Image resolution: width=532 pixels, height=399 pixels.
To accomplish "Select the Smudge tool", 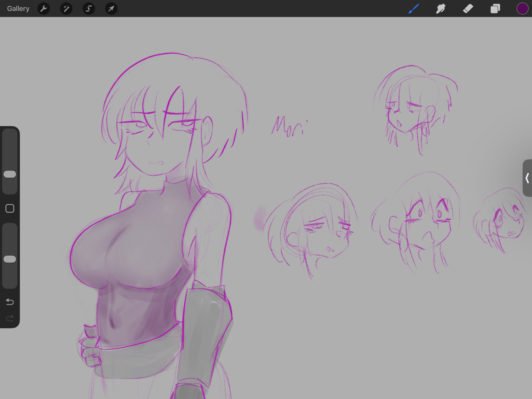I will click(441, 9).
